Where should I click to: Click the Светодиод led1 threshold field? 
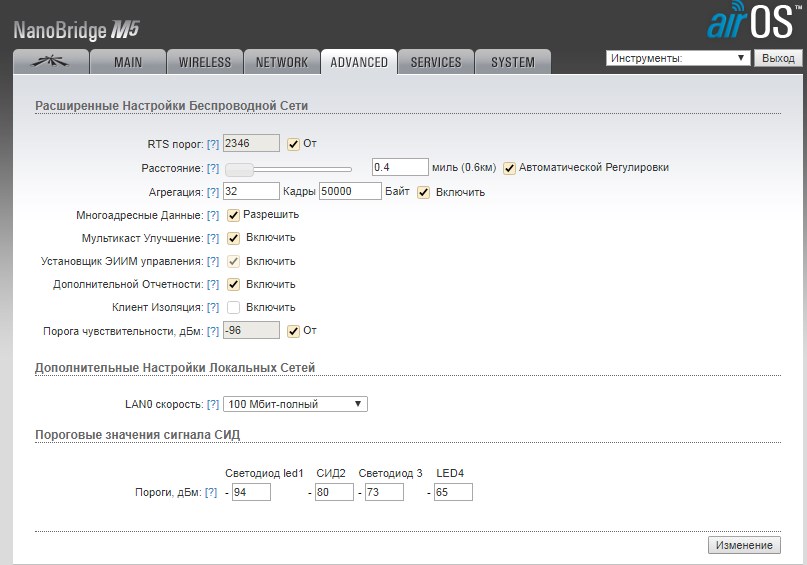pyautogui.click(x=251, y=492)
